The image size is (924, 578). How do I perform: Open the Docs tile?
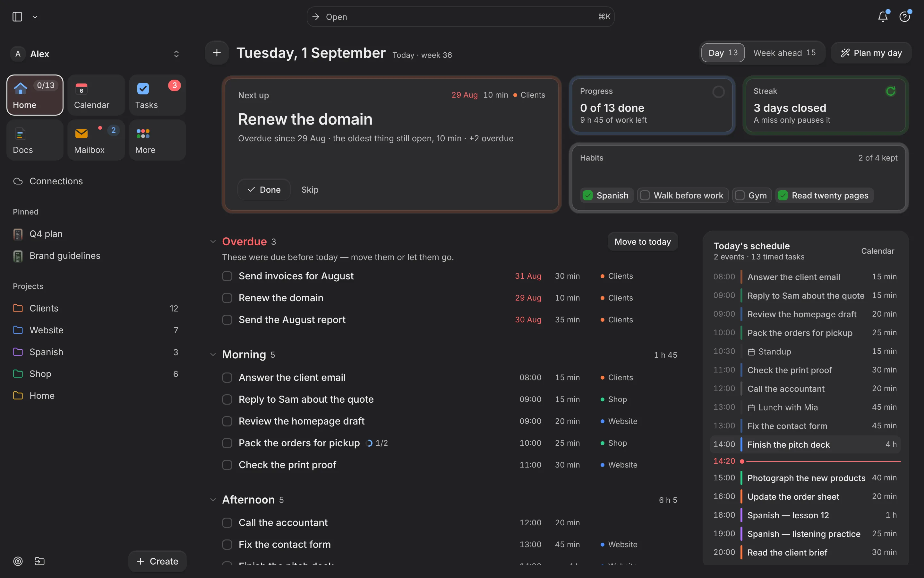coord(35,140)
